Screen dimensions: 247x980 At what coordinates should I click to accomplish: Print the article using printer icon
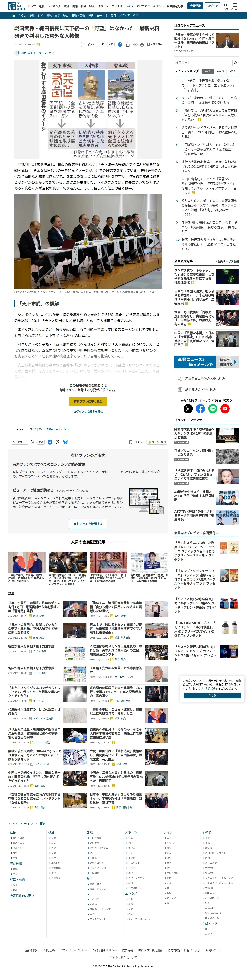click(x=142, y=45)
